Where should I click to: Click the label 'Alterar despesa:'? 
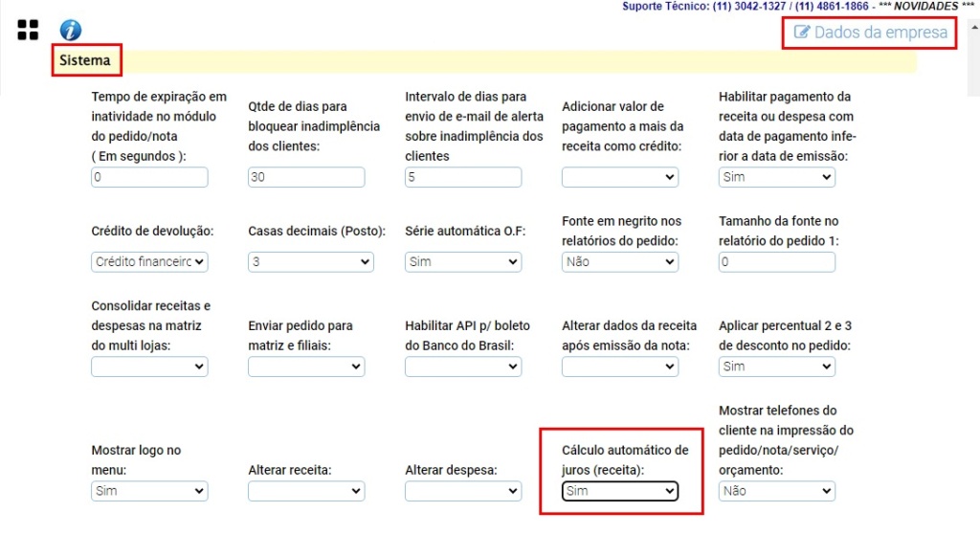(x=452, y=470)
